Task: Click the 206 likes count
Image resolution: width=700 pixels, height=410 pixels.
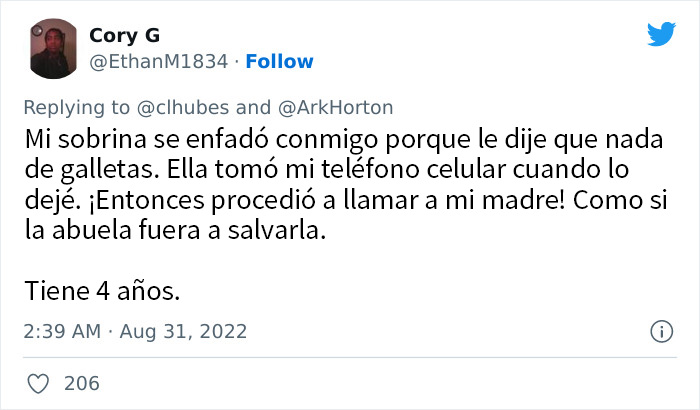Action: tap(82, 384)
